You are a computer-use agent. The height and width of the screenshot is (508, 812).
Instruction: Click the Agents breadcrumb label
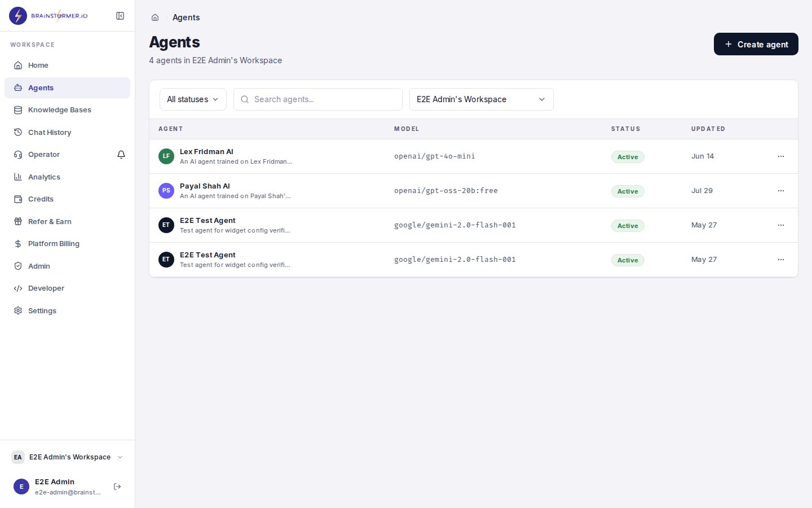tap(186, 17)
